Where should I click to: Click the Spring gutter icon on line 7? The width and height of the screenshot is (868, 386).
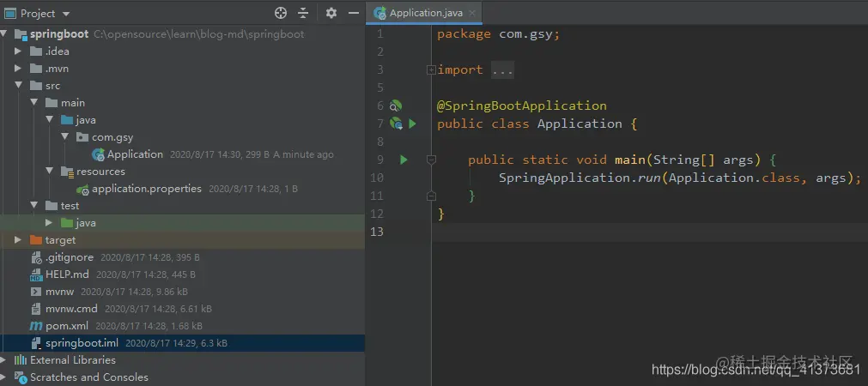click(x=396, y=124)
